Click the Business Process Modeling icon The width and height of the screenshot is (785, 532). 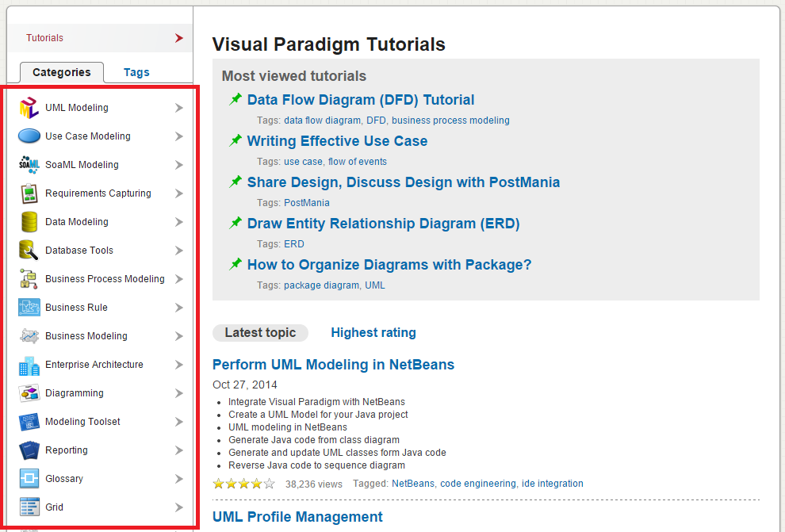click(x=29, y=279)
